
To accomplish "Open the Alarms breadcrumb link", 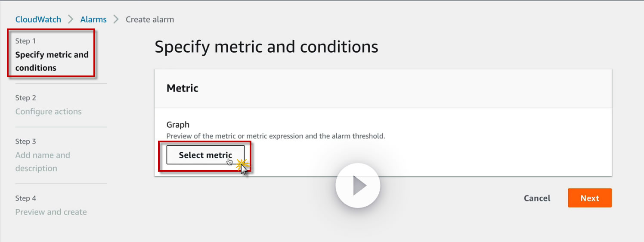I will pyautogui.click(x=93, y=19).
